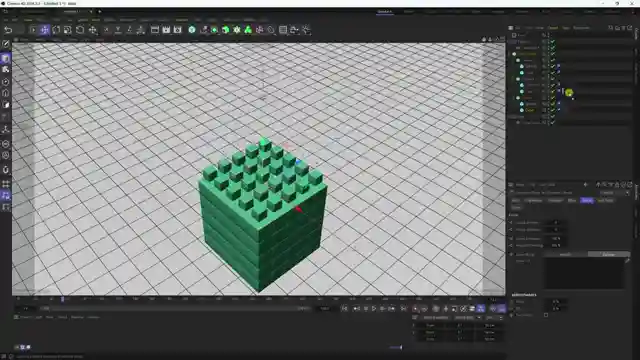Screen dimensions: 640x360
Task: Select the highlighted Move tool
Action: [x=44, y=30]
